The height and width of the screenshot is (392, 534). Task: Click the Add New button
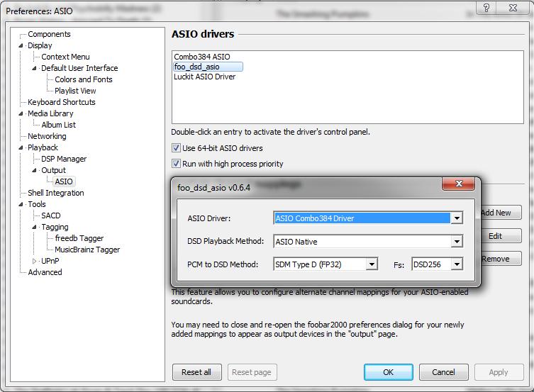500,213
